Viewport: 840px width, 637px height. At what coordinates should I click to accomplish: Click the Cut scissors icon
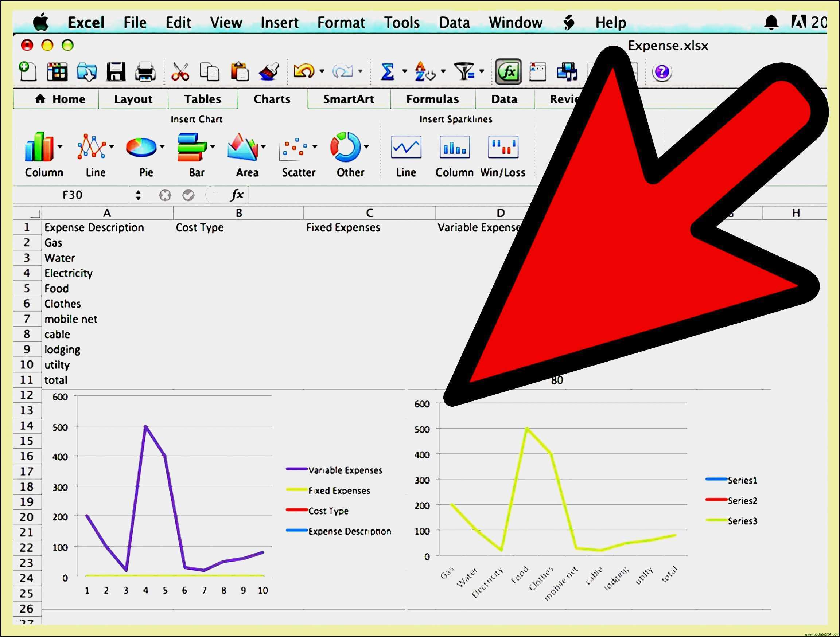[x=180, y=72]
